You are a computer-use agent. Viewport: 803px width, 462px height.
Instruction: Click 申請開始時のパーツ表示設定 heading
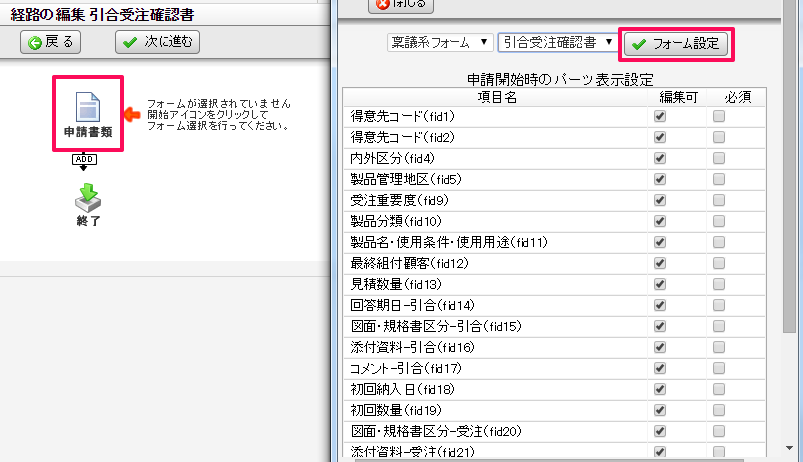click(x=560, y=80)
